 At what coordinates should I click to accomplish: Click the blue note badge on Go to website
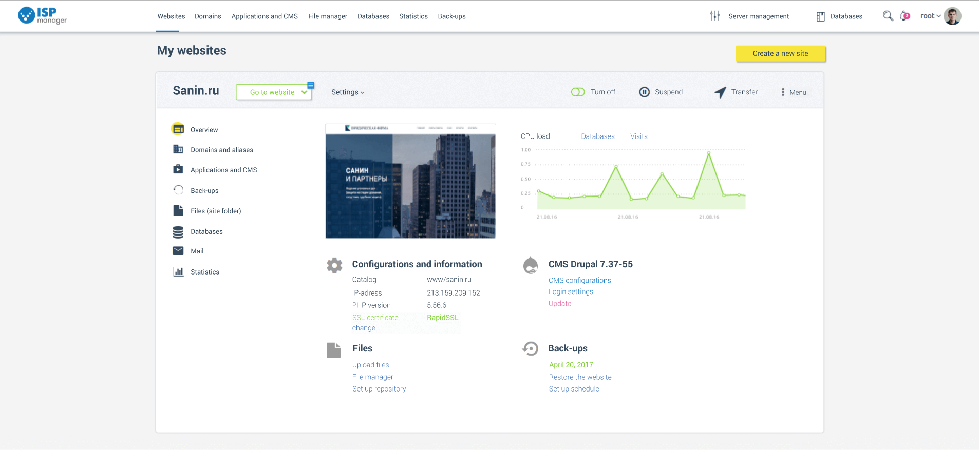coord(311,85)
